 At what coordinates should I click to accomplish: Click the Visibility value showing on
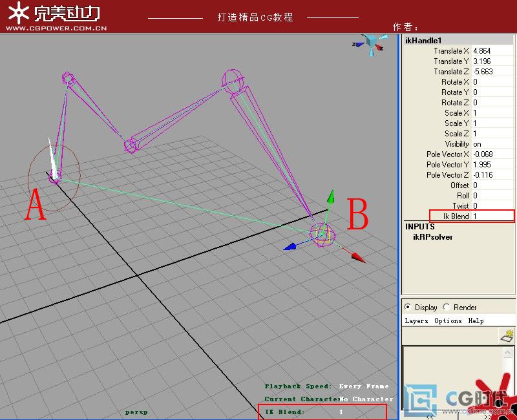(492, 143)
